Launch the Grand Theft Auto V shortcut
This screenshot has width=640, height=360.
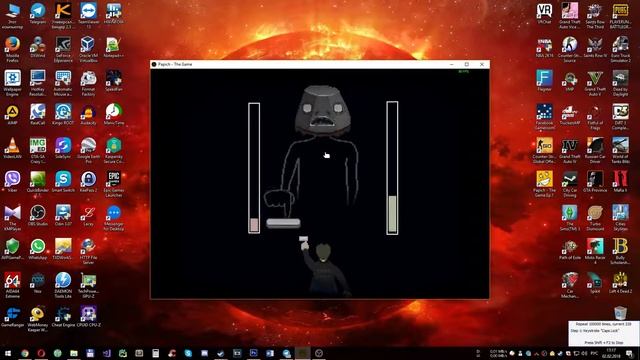tap(595, 82)
